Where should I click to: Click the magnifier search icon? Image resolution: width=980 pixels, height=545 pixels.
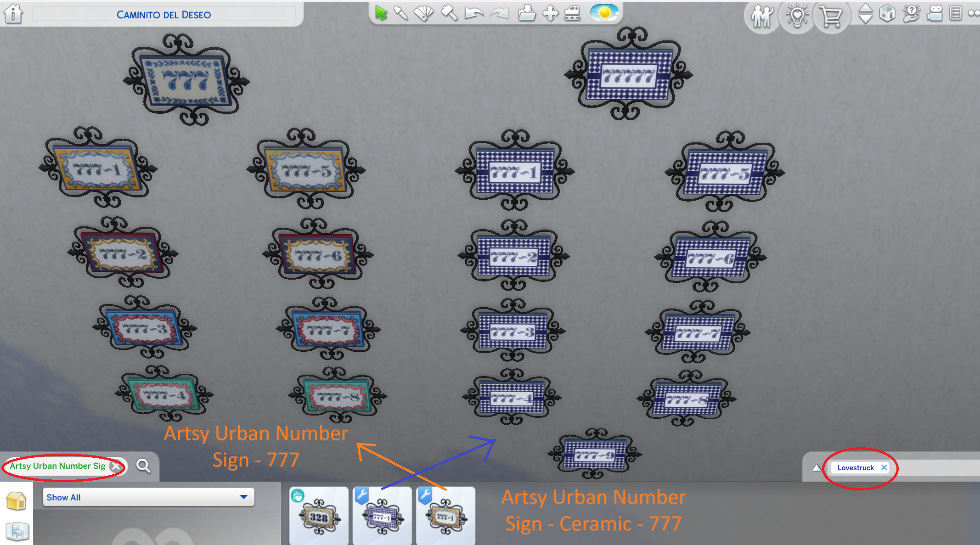coord(143,466)
